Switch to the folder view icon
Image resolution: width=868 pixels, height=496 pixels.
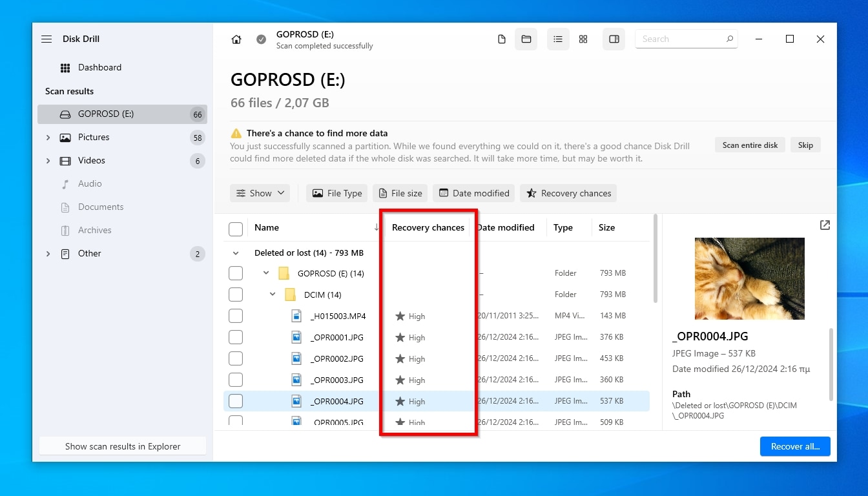click(526, 39)
